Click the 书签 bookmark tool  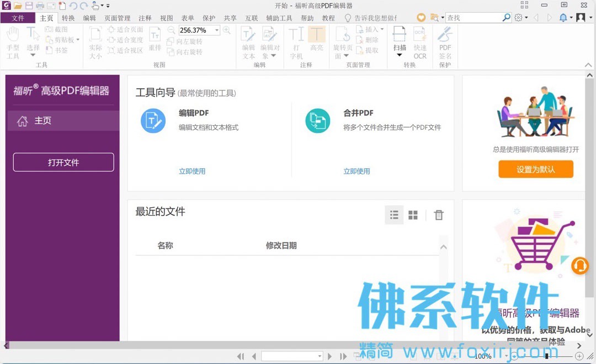click(57, 50)
